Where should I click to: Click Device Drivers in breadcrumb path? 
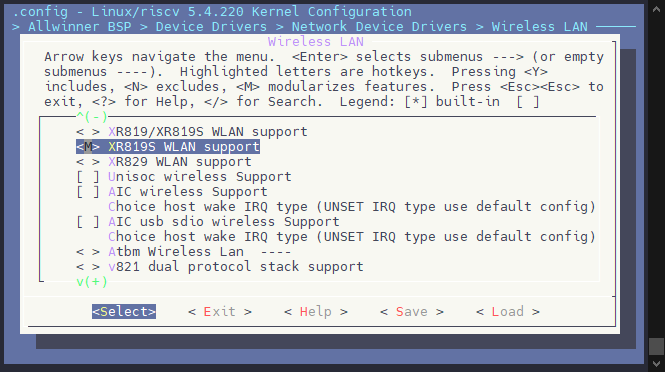pos(211,27)
